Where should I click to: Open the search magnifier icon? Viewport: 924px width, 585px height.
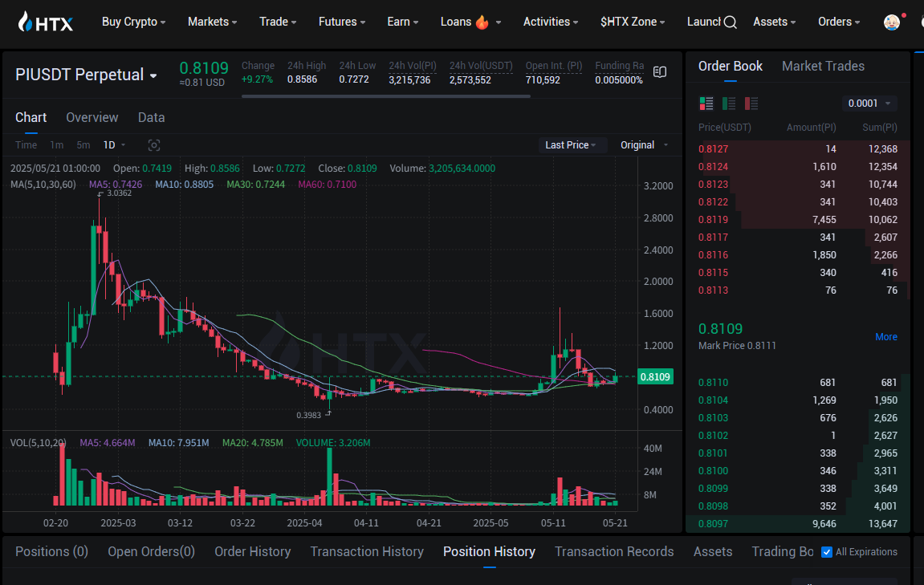(x=730, y=22)
